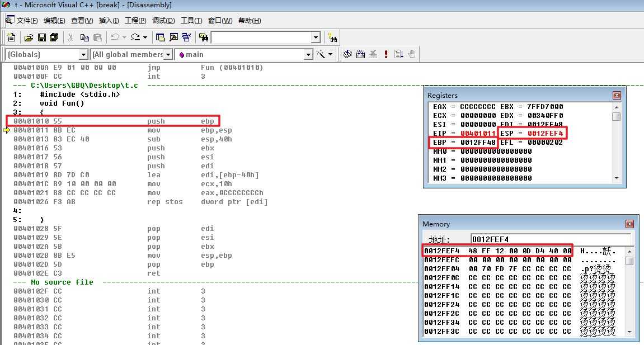Click the 'push ebp' line at 00401010
This screenshot has width=644, height=345.
click(114, 121)
